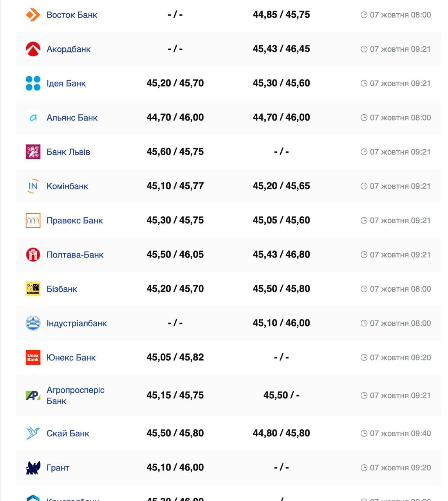Click the Грант bank griffin logo
The width and height of the screenshot is (448, 501).
coord(33,468)
